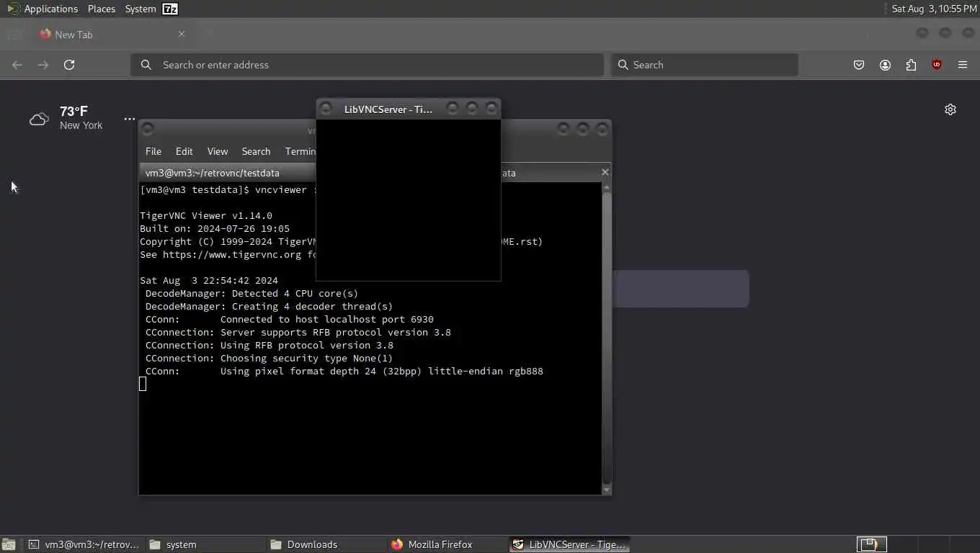This screenshot has width=980, height=553.
Task: Open the terminal Edit menu
Action: pos(184,151)
